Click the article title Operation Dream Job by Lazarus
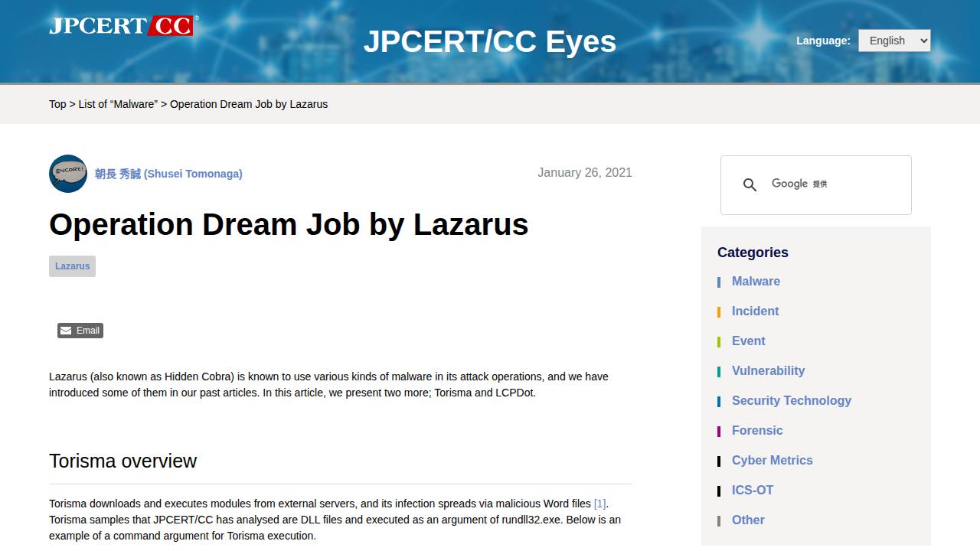The width and height of the screenshot is (980, 551). pos(289,224)
